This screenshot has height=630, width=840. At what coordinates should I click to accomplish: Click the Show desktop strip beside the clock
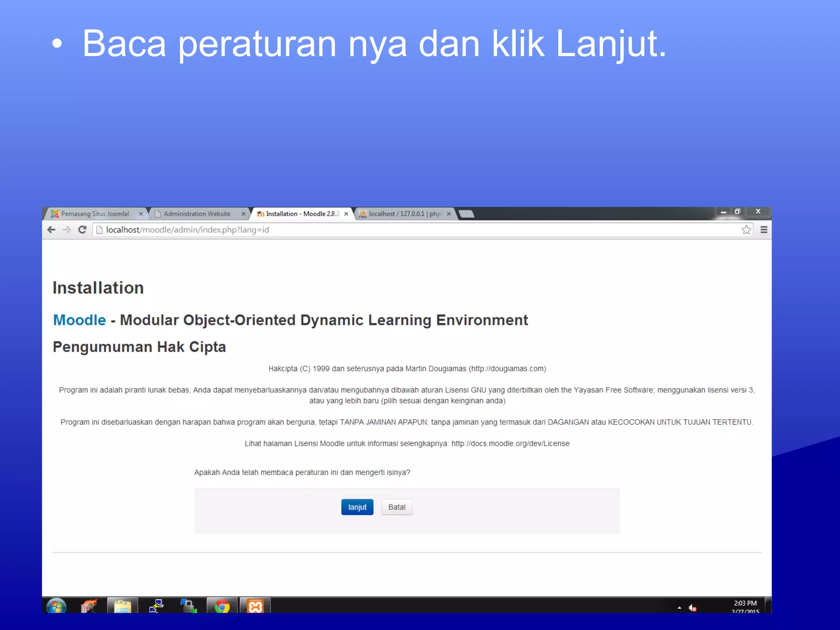(x=768, y=605)
